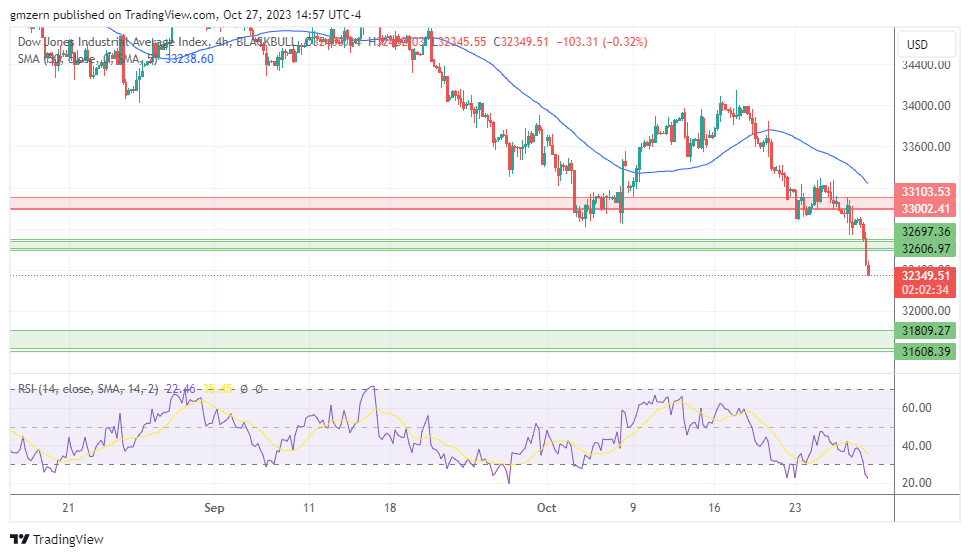The image size is (970, 557).
Task: Select the red resistance zone band
Action: pyautogui.click(x=452, y=203)
